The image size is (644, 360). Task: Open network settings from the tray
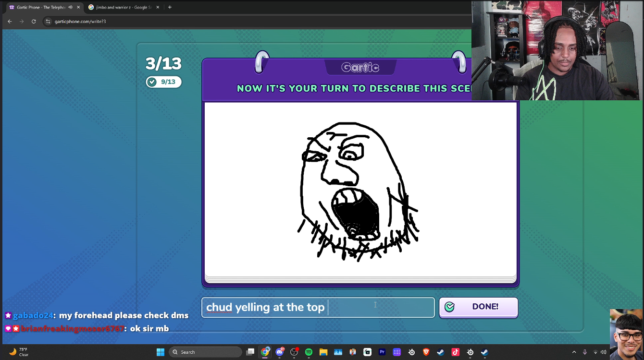595,352
